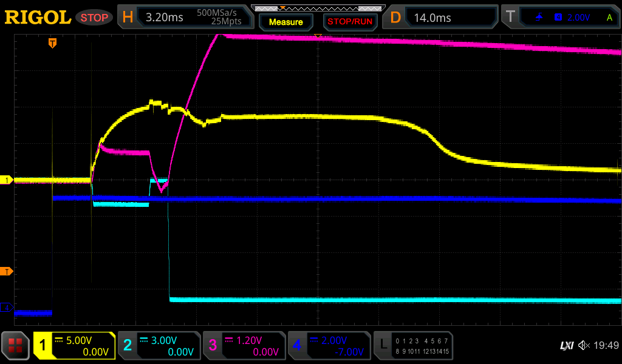The image size is (622, 364).
Task: Open channel 4 blue 2.00V settings
Action: tap(329, 346)
